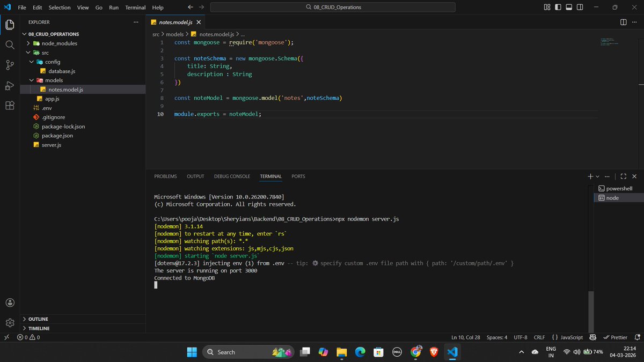Open editor more actions ellipsis
Image resolution: width=644 pixels, height=362 pixels.
[x=635, y=22]
